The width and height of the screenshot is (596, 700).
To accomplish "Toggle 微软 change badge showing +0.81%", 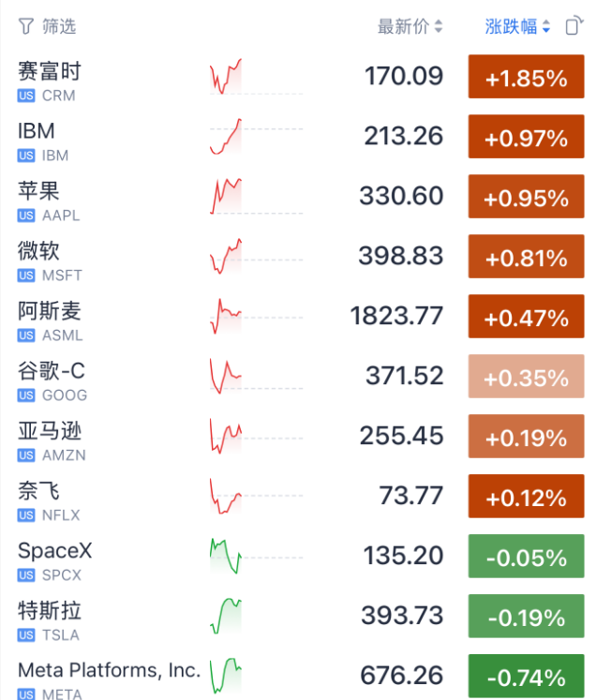I will point(526,256).
